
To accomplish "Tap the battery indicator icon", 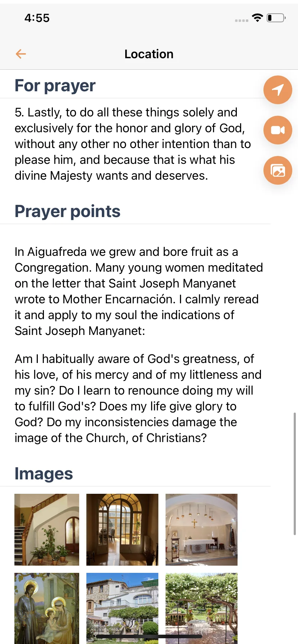I will point(276,18).
